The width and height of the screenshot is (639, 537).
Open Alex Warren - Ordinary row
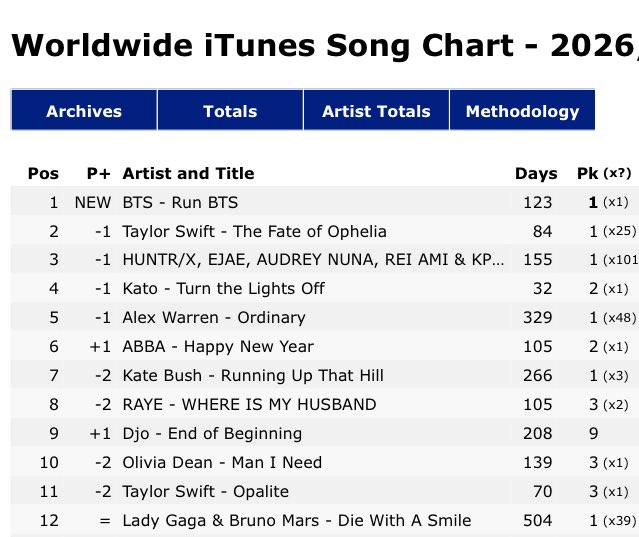tap(216, 318)
